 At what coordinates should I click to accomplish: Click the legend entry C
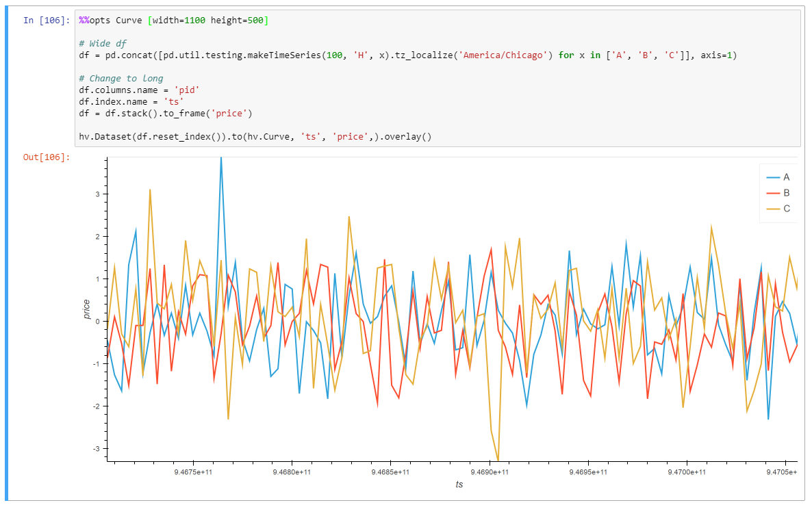(778, 209)
